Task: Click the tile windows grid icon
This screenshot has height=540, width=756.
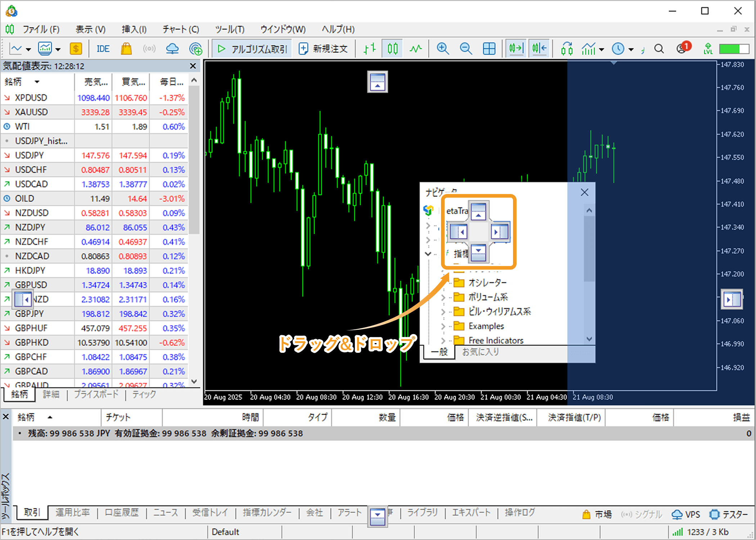Action: 489,49
